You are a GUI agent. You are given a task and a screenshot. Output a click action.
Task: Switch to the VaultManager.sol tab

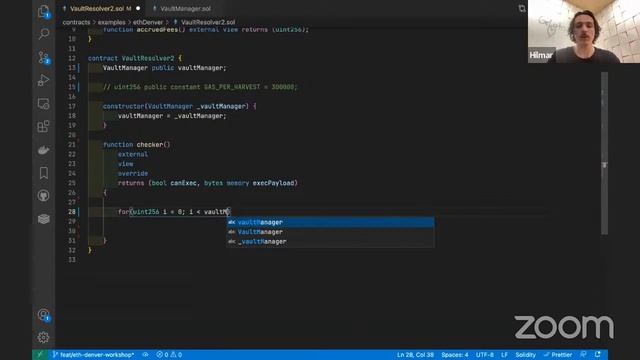[x=185, y=9]
